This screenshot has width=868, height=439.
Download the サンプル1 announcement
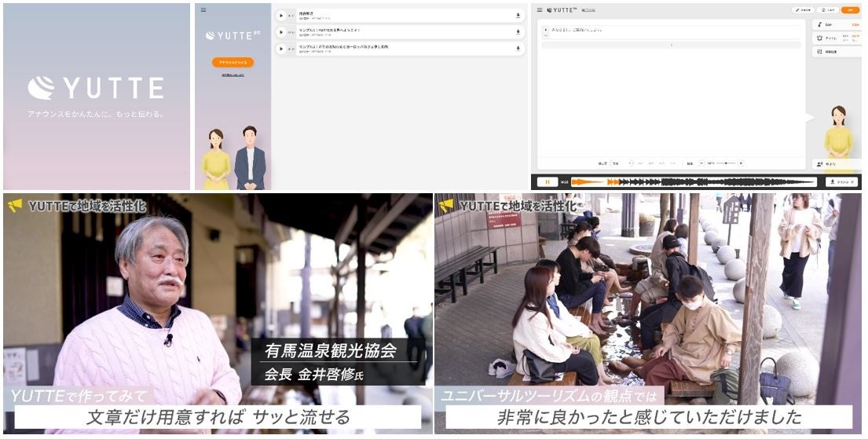pyautogui.click(x=518, y=32)
